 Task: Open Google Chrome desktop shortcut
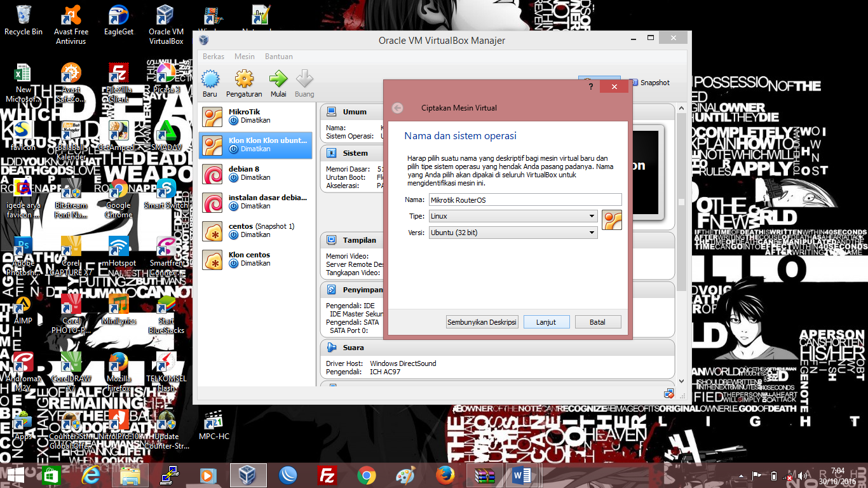[x=118, y=198]
